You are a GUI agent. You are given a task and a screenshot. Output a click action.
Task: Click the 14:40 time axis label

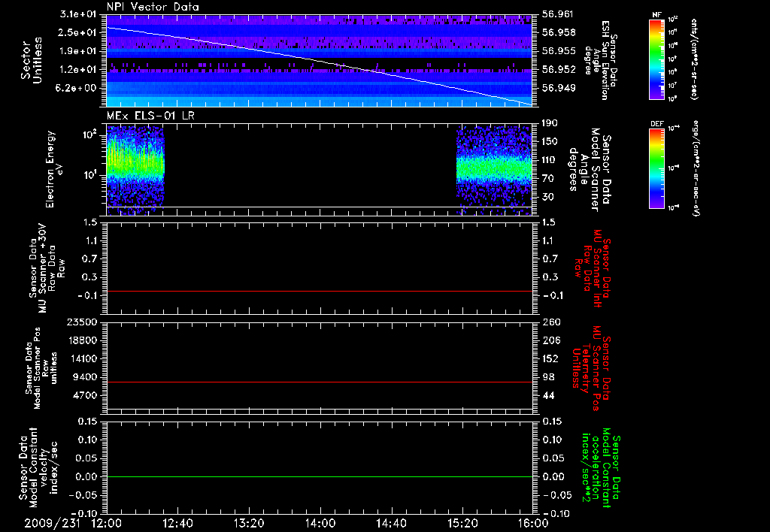391,523
